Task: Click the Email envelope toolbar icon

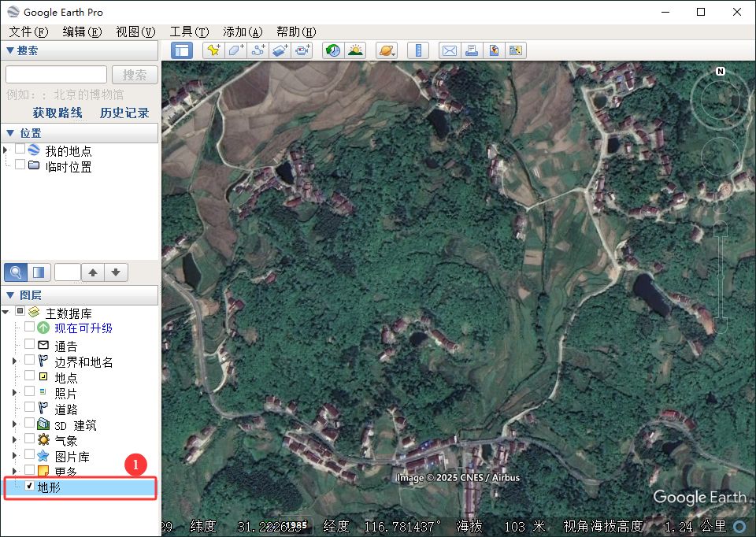Action: [449, 50]
